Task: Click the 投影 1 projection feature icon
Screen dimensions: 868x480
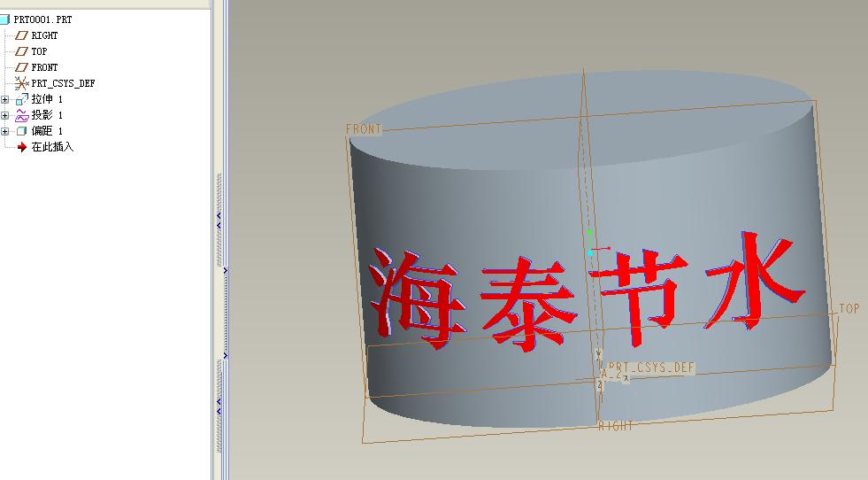Action: (x=21, y=115)
